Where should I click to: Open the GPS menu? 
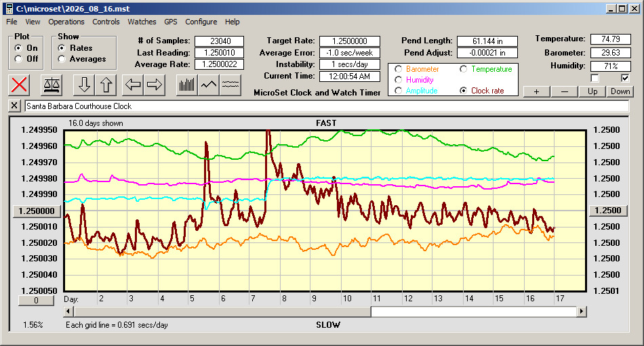point(171,22)
